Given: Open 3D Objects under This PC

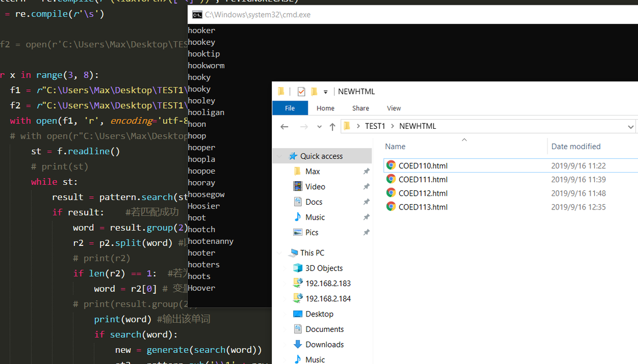Looking at the screenshot, I should pyautogui.click(x=324, y=268).
